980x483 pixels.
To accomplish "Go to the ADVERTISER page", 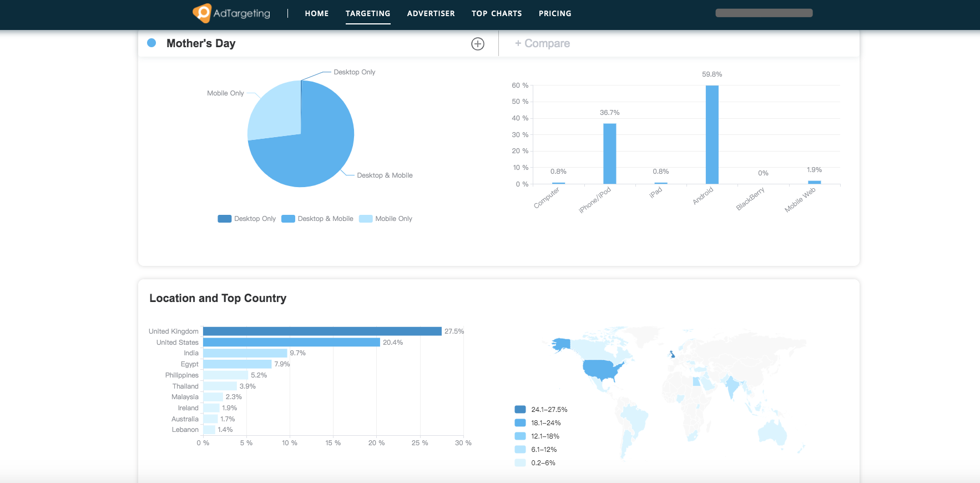I will pos(431,13).
